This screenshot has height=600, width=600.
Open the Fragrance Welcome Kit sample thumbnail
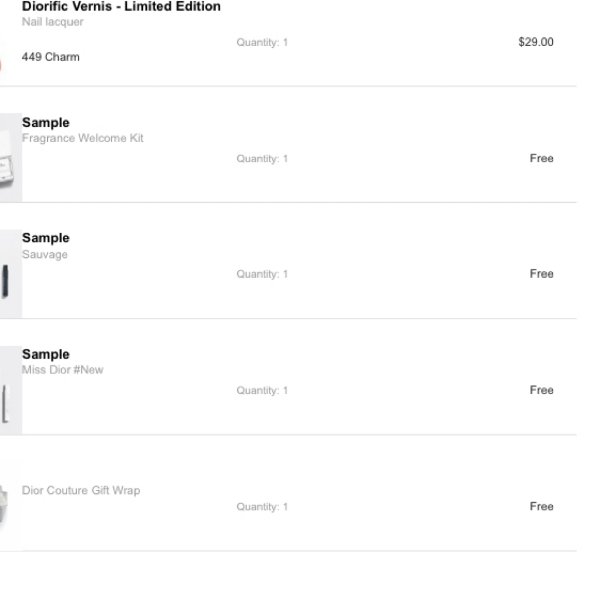(11, 157)
